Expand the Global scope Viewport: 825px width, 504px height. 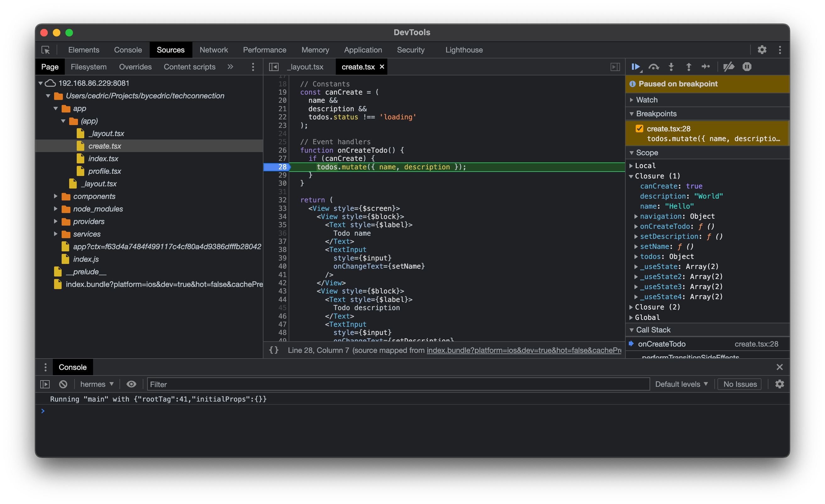pyautogui.click(x=631, y=317)
